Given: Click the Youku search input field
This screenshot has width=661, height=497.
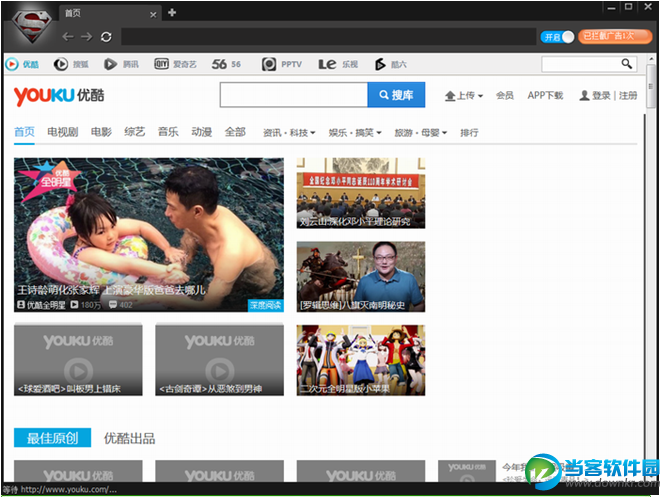Looking at the screenshot, I should [x=293, y=95].
